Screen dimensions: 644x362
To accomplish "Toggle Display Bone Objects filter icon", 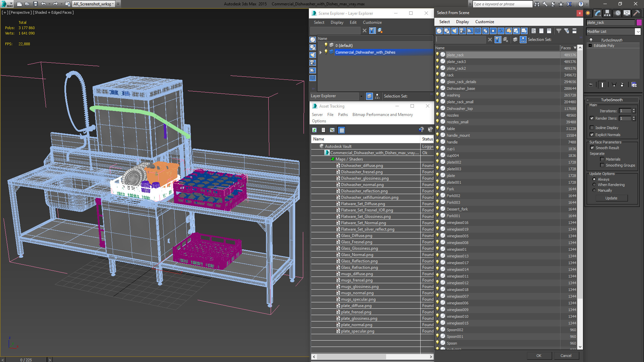I will tap(501, 31).
